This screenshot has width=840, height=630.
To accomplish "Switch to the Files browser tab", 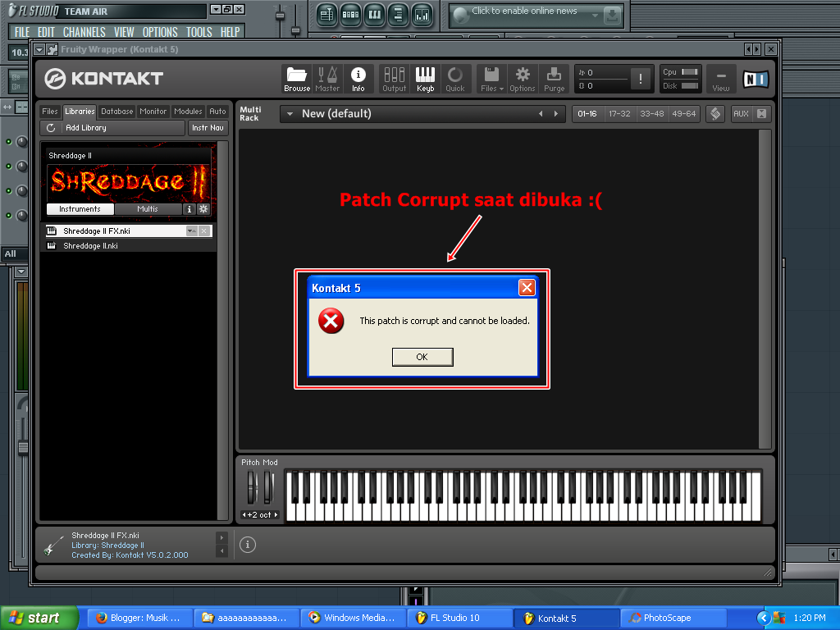I will point(50,112).
